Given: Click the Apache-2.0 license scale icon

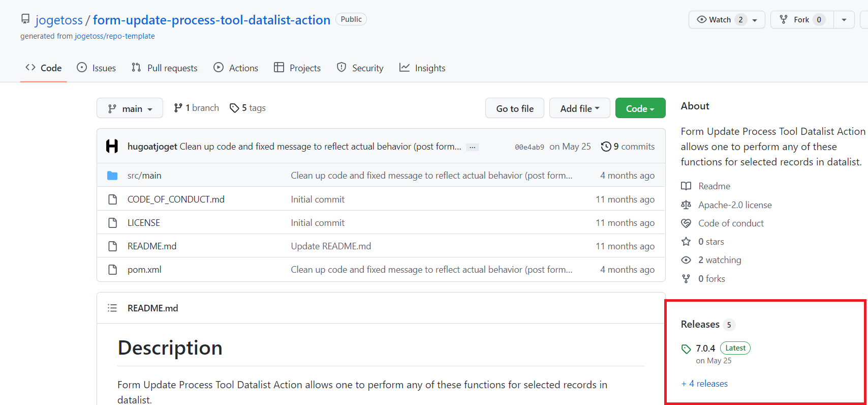Looking at the screenshot, I should tap(686, 205).
